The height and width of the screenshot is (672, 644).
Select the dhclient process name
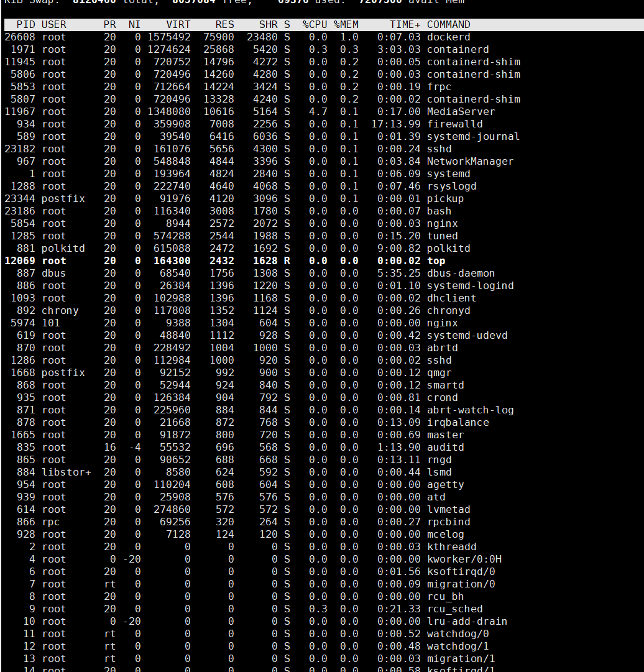[452, 298]
